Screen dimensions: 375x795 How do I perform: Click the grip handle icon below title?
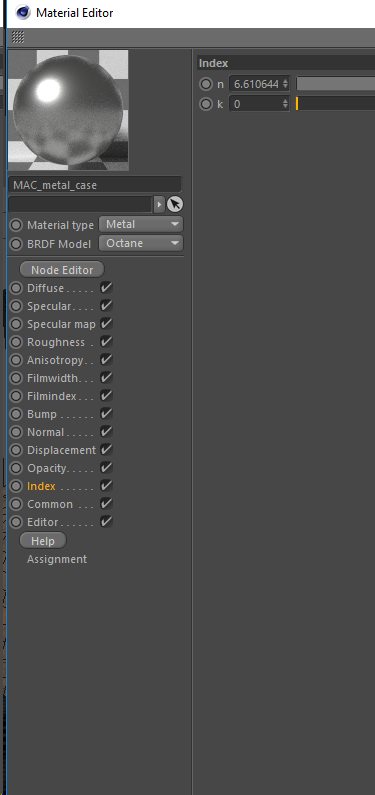click(18, 37)
